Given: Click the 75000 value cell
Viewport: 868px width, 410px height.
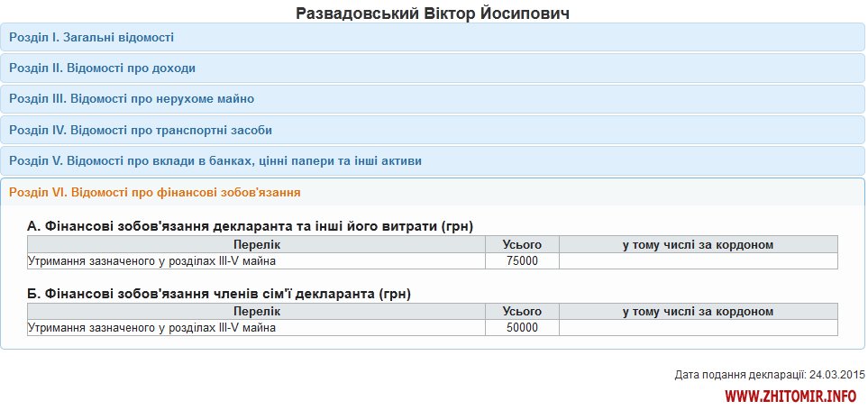Looking at the screenshot, I should [522, 260].
